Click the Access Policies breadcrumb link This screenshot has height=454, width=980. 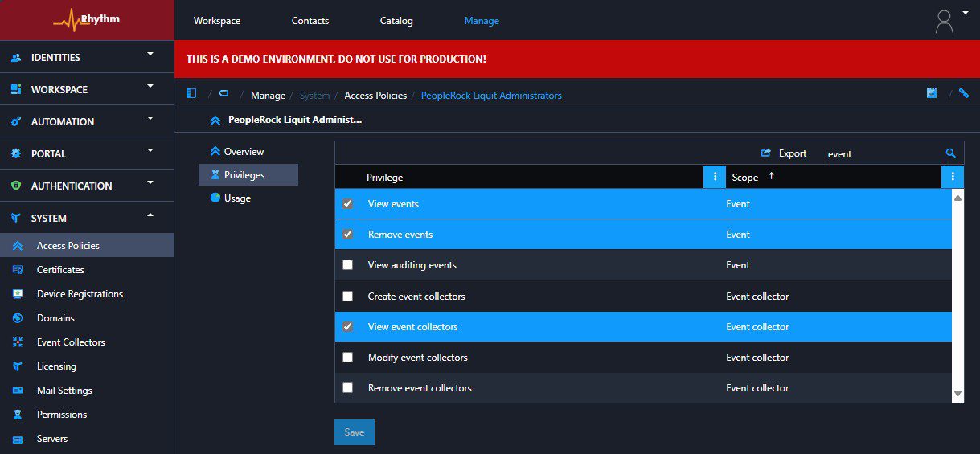click(375, 96)
